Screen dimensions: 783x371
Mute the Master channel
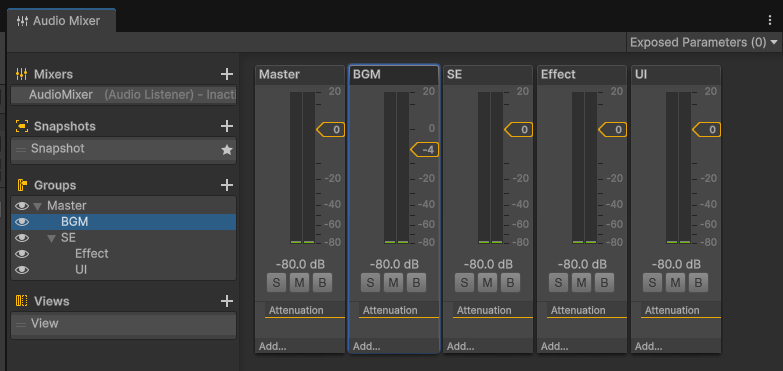click(299, 283)
